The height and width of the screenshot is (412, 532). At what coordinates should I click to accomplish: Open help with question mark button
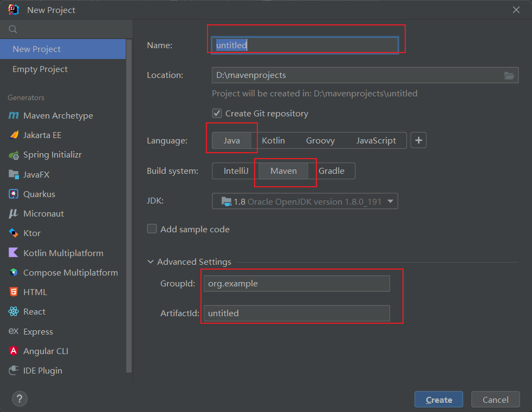point(20,399)
